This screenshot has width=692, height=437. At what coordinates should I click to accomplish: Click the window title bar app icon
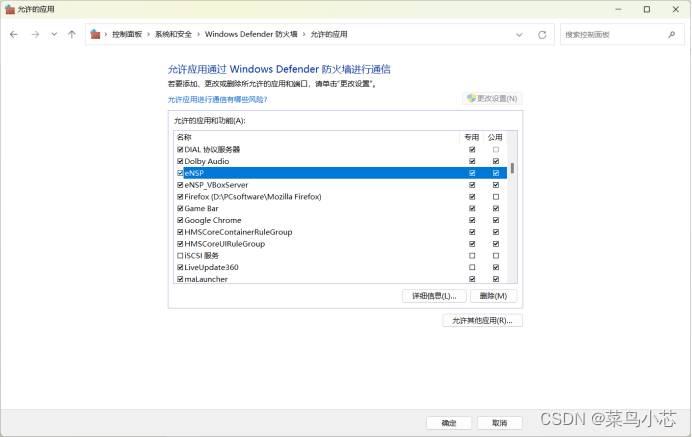click(x=10, y=9)
